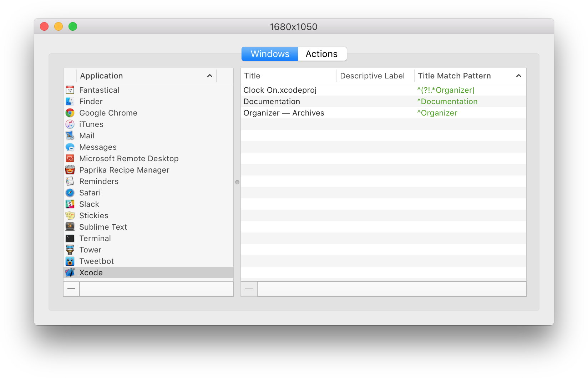This screenshot has width=588, height=378.
Task: Click the Slack icon
Action: point(70,204)
